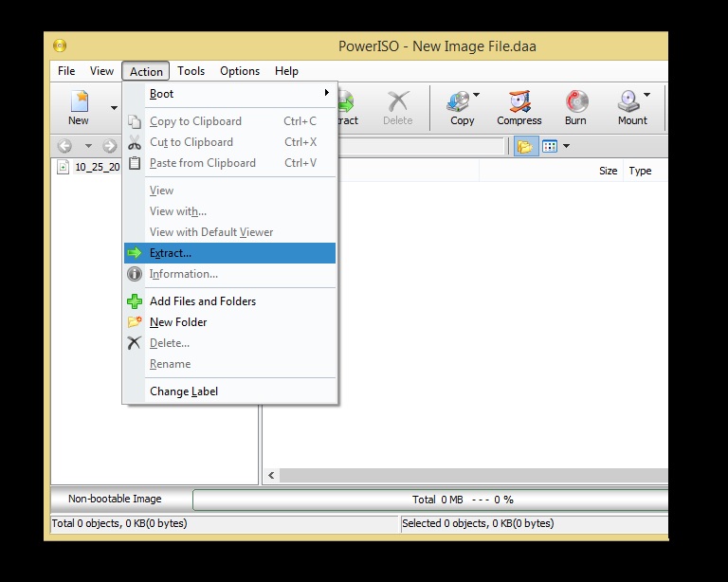This screenshot has width=728, height=582.
Task: Choose Extract... in the Action menu
Action: (229, 253)
